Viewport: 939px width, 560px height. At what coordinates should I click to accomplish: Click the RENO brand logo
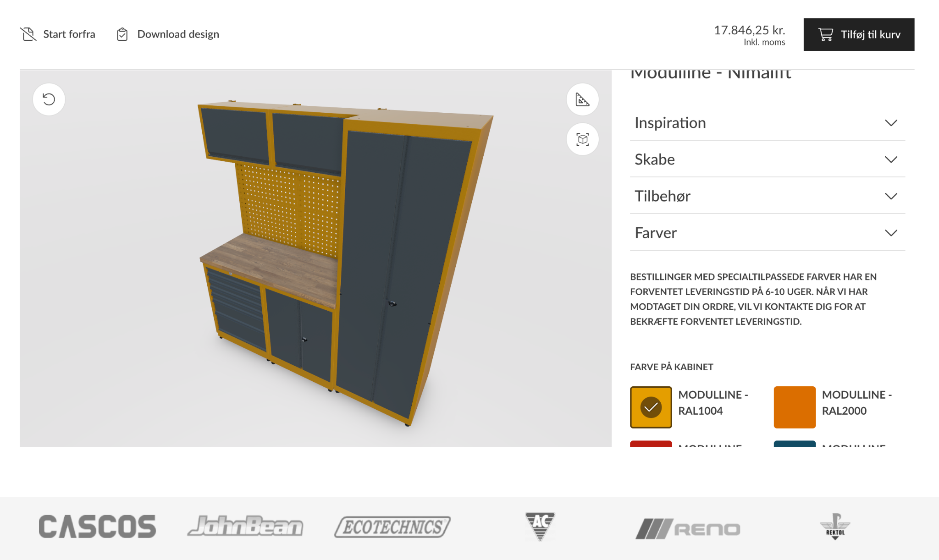(x=688, y=529)
